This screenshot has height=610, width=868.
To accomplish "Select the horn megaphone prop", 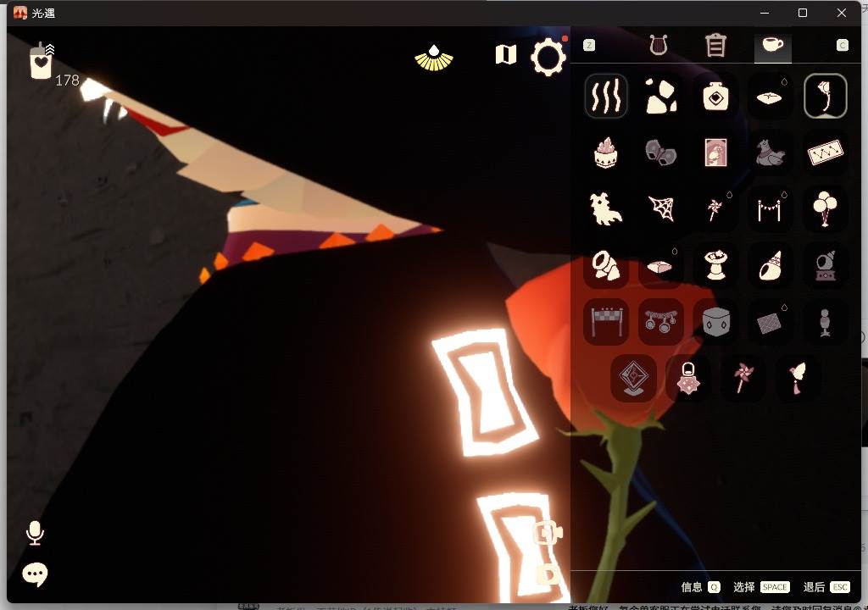I will [605, 265].
